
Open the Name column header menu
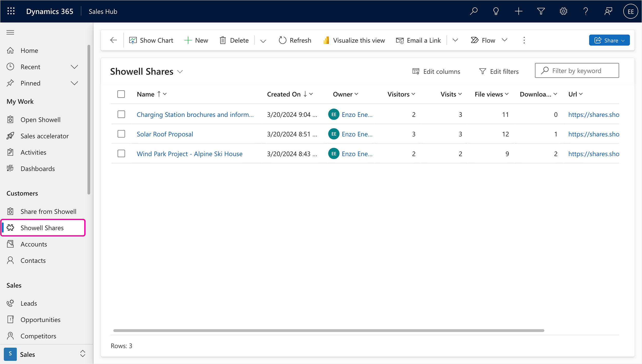152,94
